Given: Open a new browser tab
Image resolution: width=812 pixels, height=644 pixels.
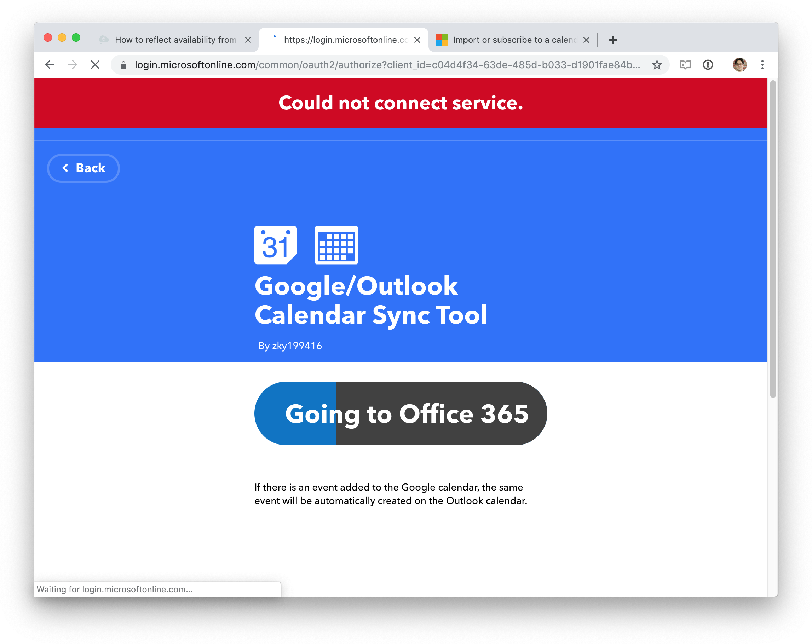Looking at the screenshot, I should point(613,40).
